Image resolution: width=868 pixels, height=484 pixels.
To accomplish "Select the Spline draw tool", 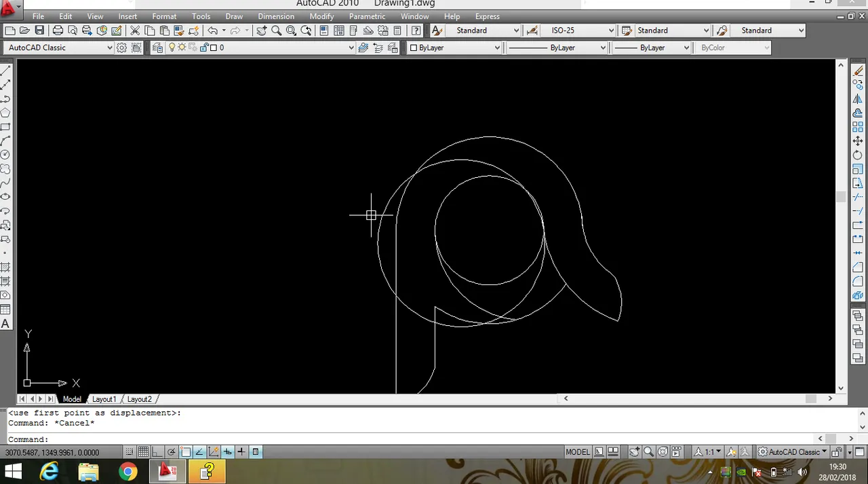I will click(x=5, y=183).
